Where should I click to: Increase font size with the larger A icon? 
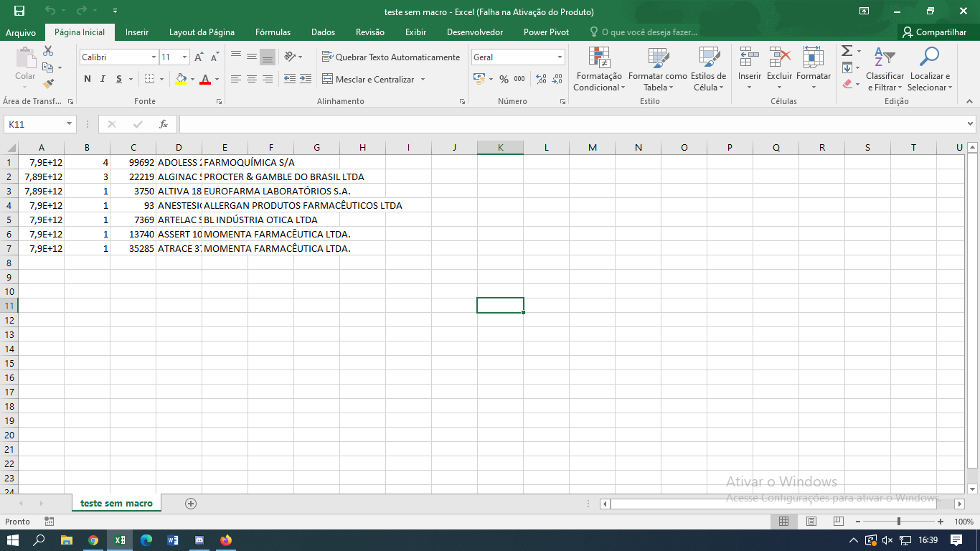(x=199, y=57)
